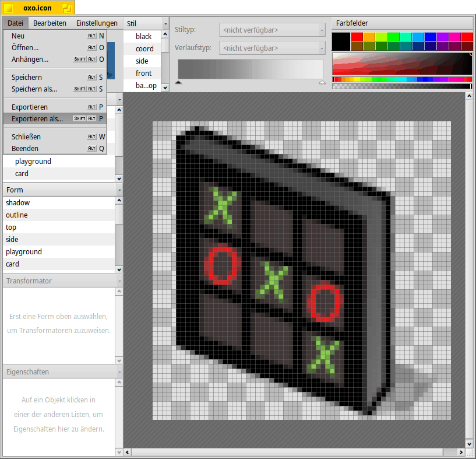
Task: Click the black gradient stop marker
Action: (178, 83)
